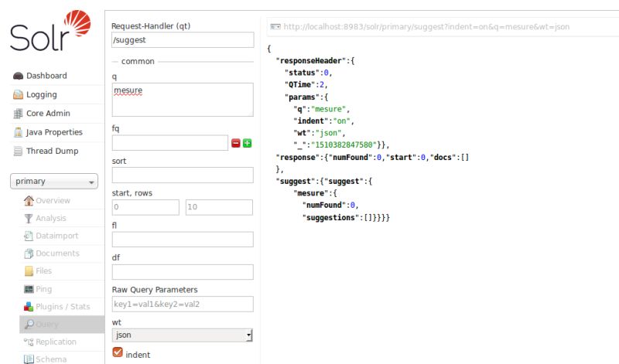Screen dimensions: 619x364
Task: Open Java Properties menu item
Action: click(54, 132)
